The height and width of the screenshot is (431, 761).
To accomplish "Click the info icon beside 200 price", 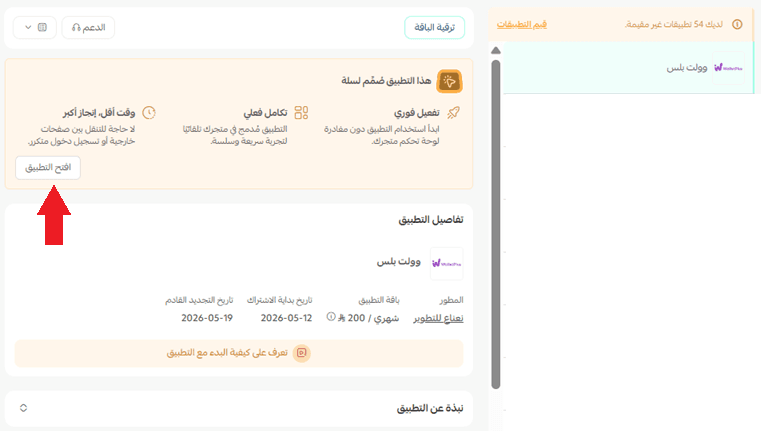I will pos(331,316).
